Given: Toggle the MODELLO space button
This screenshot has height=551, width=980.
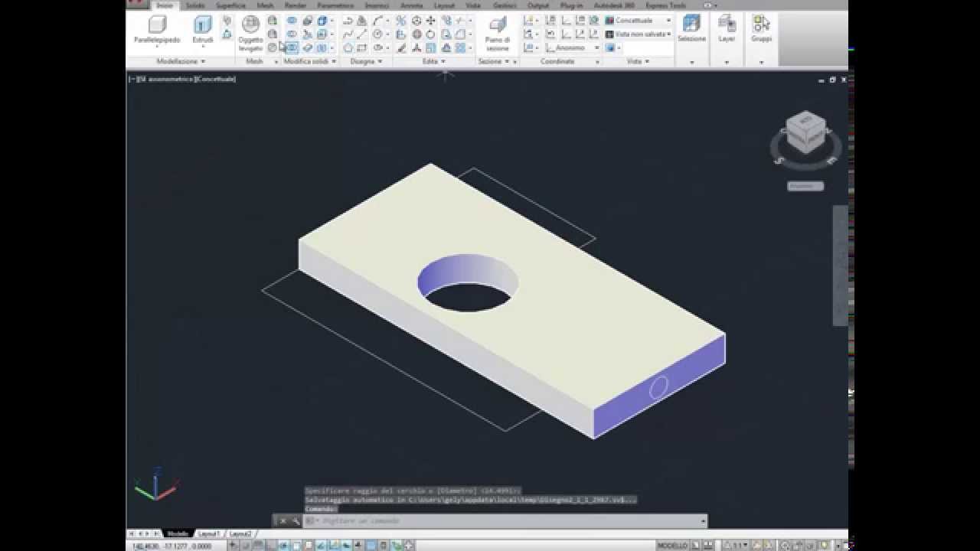Looking at the screenshot, I should pyautogui.click(x=672, y=546).
